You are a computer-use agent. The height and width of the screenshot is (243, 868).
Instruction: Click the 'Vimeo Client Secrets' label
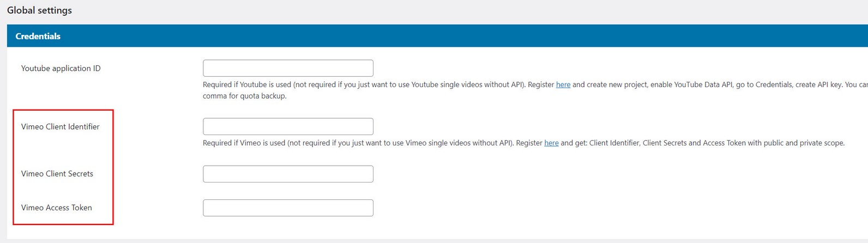[57, 174]
